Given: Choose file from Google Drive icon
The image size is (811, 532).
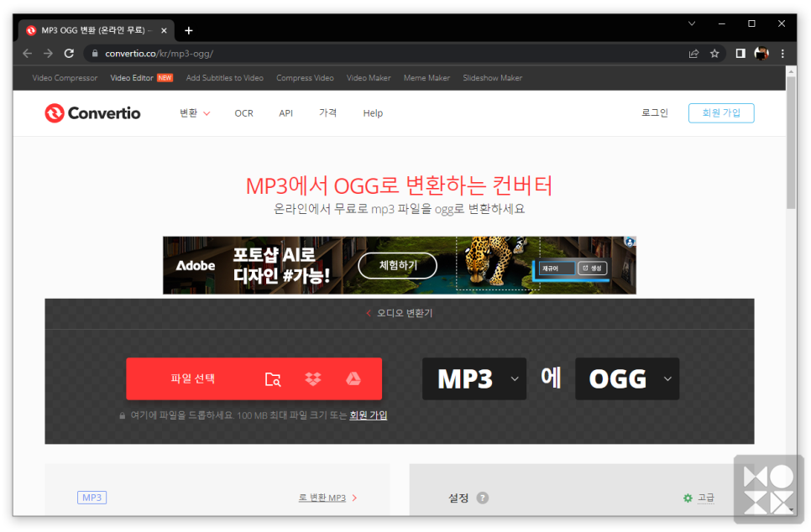Looking at the screenshot, I should [x=353, y=379].
